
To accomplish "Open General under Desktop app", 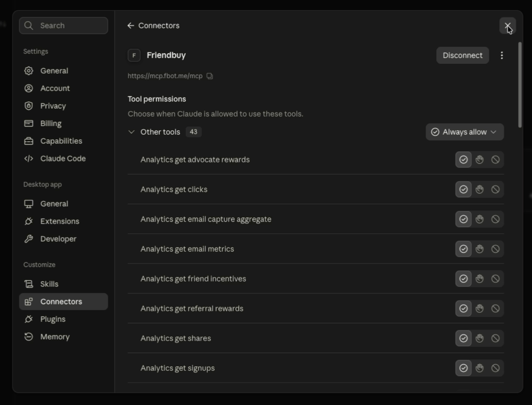I will click(63, 204).
